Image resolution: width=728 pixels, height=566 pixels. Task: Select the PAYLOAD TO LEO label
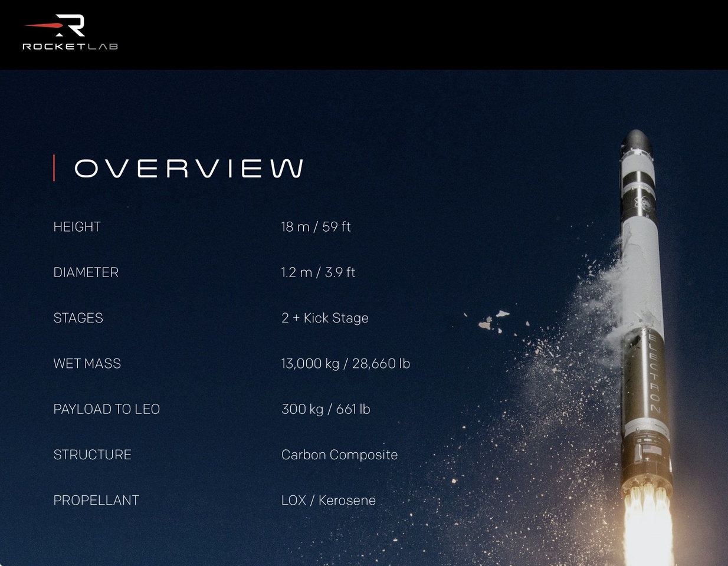(x=107, y=409)
